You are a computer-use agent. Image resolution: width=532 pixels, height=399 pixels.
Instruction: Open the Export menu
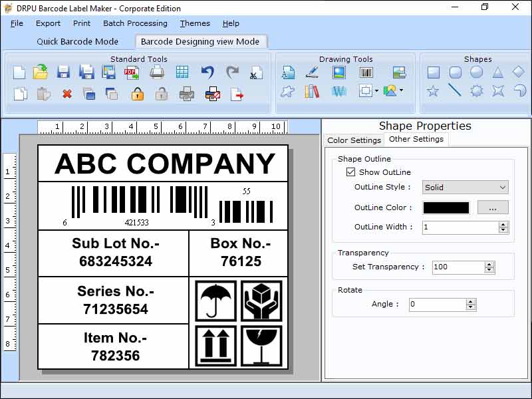point(48,23)
